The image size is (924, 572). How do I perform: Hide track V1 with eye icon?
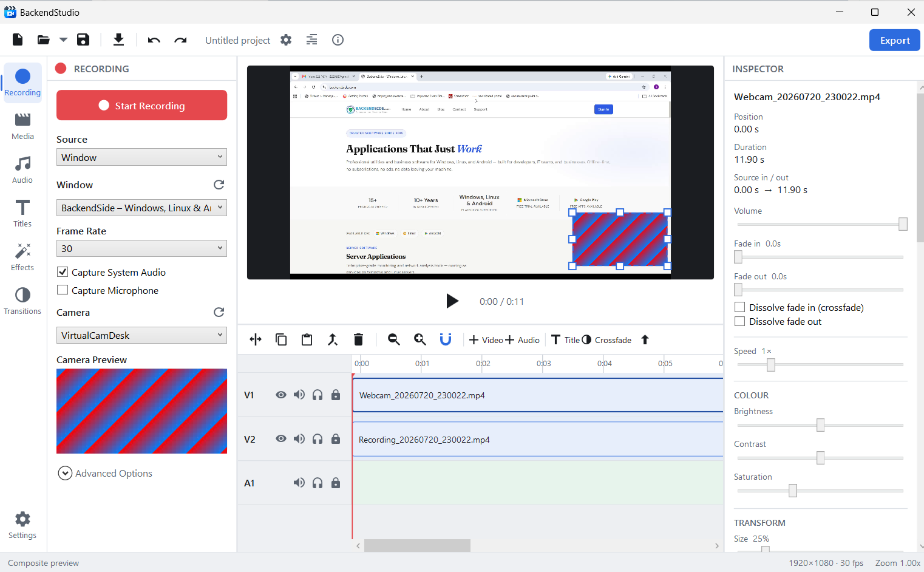pyautogui.click(x=281, y=395)
